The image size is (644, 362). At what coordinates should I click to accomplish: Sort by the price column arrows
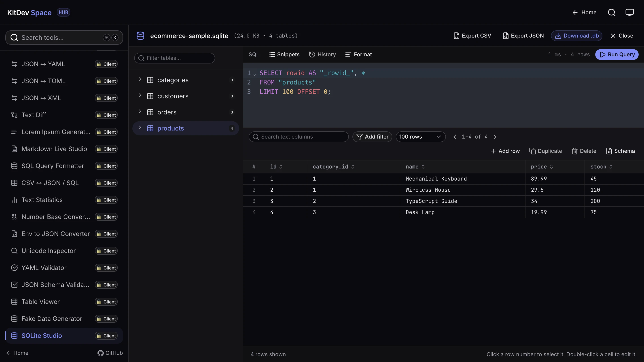pyautogui.click(x=551, y=167)
